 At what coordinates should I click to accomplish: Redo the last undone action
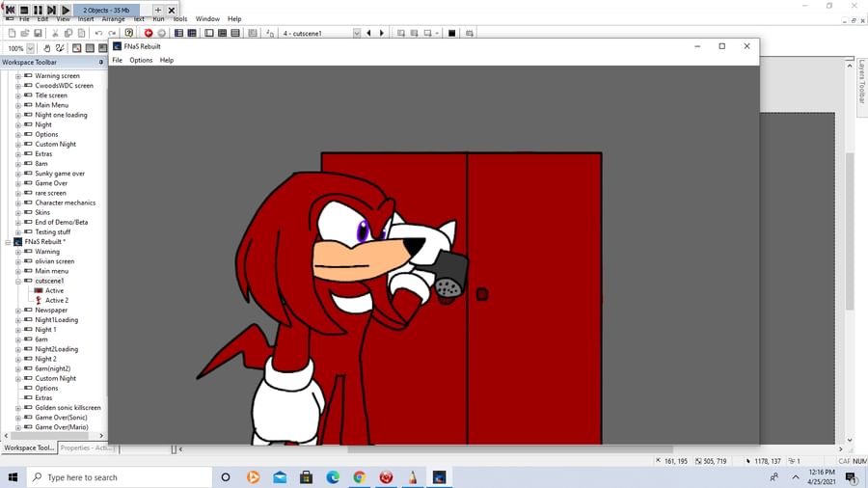pos(112,33)
